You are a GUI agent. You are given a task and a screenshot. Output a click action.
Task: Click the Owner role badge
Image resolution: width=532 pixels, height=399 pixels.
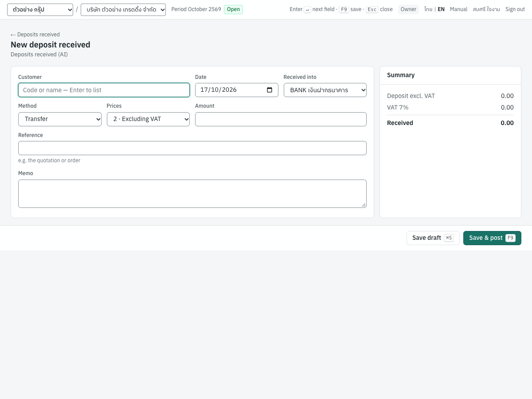(408, 9)
